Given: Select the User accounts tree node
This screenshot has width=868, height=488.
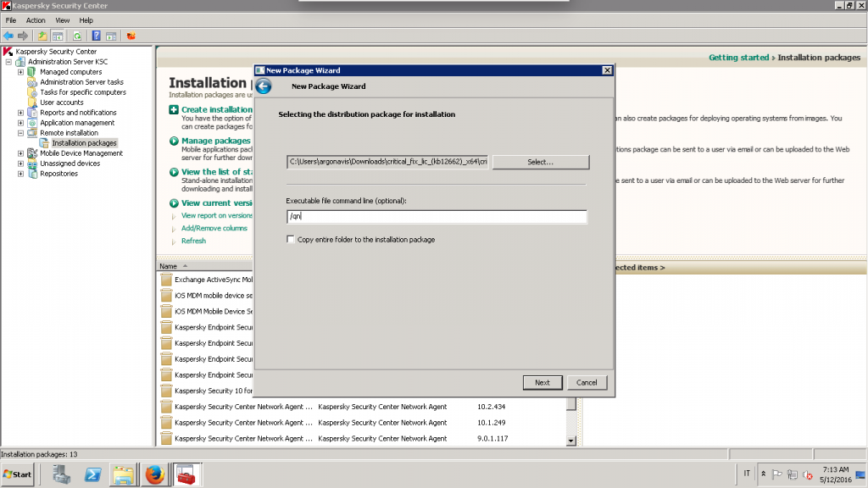Looking at the screenshot, I should click(61, 103).
